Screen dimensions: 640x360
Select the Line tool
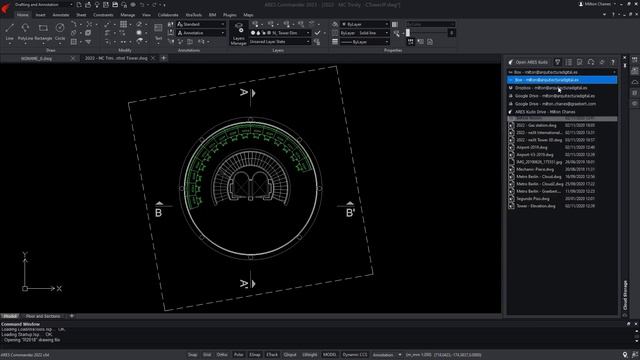pos(9,31)
